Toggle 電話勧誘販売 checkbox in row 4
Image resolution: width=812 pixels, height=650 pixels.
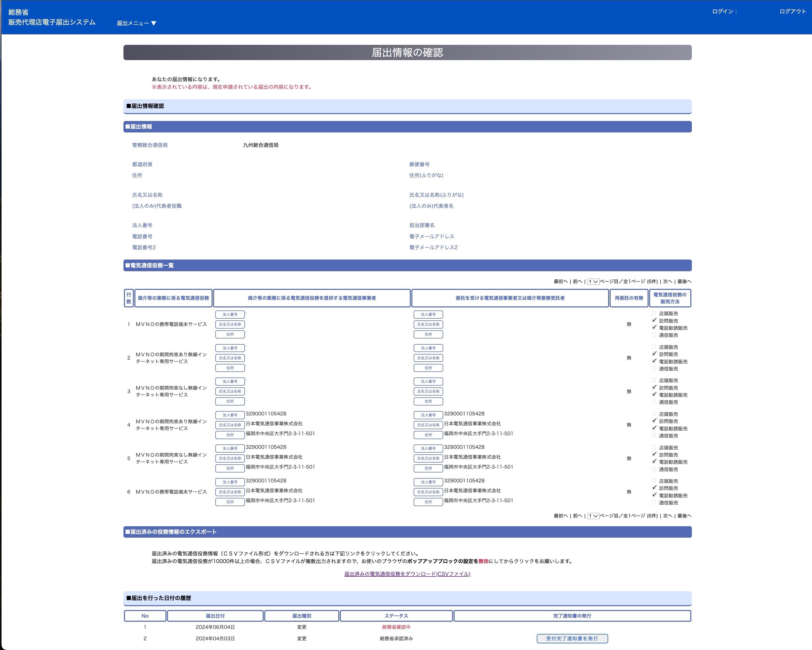tap(654, 428)
